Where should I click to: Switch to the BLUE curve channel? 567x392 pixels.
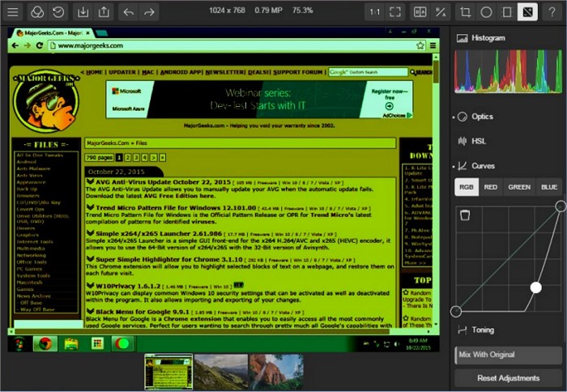(549, 187)
